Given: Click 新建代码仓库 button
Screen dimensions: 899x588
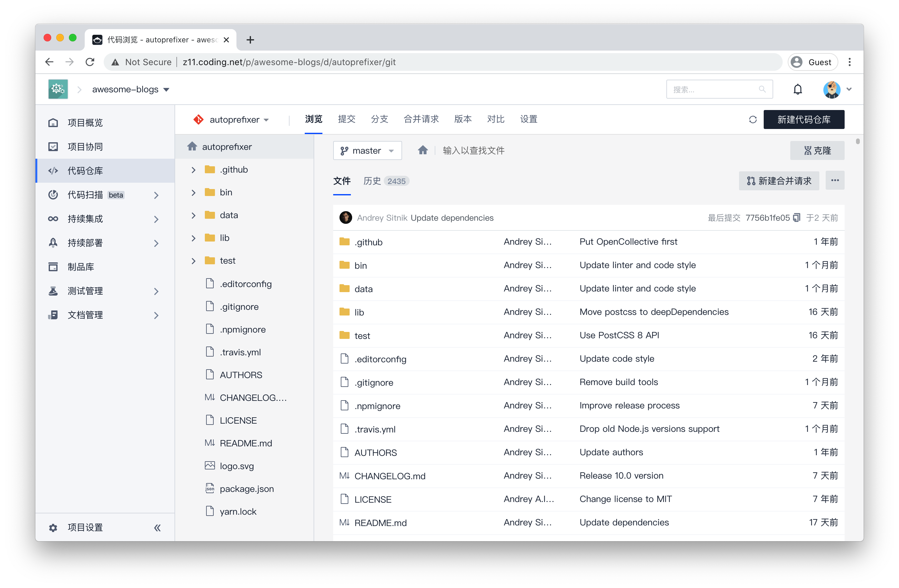Looking at the screenshot, I should (804, 120).
